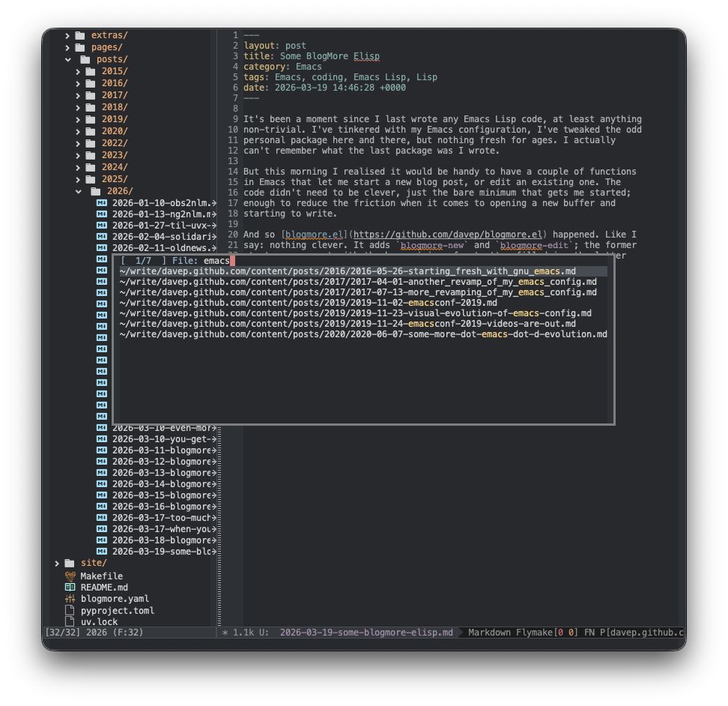
Task: Click the sliders icon beside blogmore.yaml
Action: (x=70, y=598)
